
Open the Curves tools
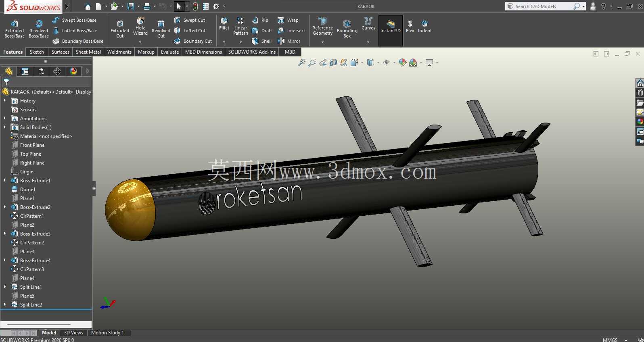pos(368,24)
